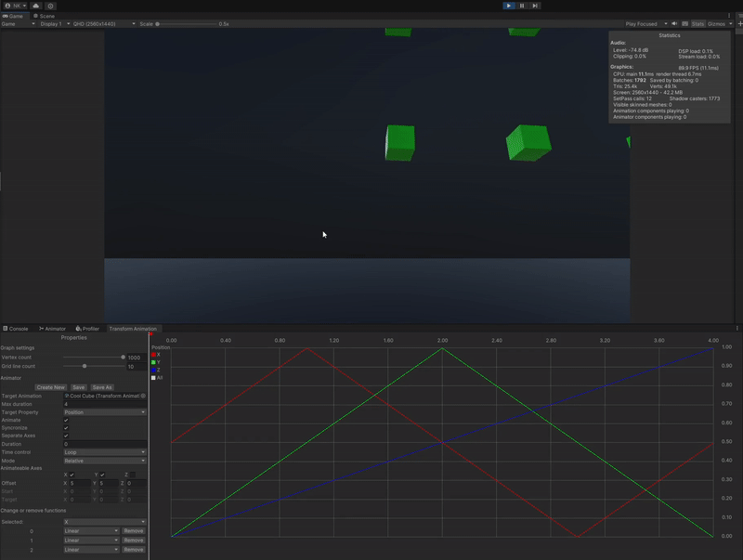The width and height of the screenshot is (743, 560).
Task: Click the red X legend swatch
Action: coord(154,355)
